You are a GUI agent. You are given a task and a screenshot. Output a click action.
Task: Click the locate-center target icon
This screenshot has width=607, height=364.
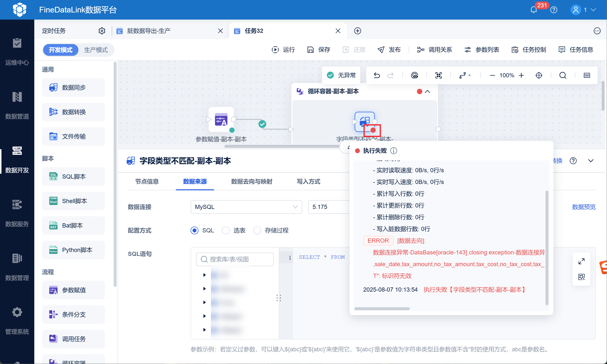539,75
